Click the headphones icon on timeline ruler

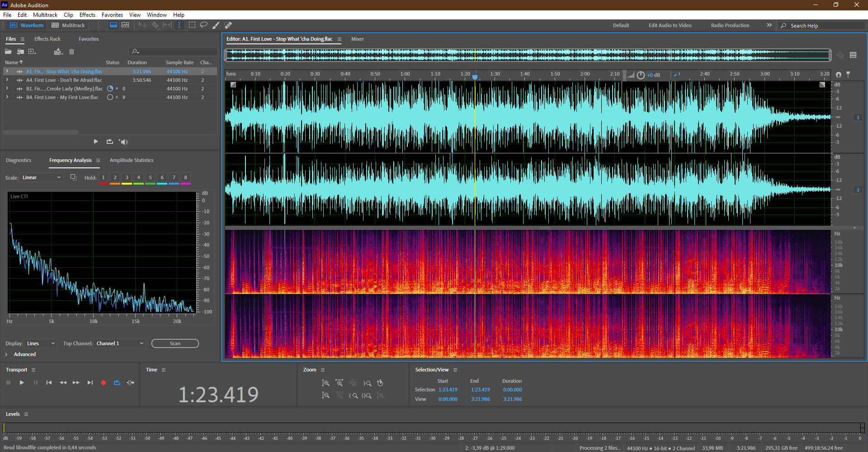(839, 75)
